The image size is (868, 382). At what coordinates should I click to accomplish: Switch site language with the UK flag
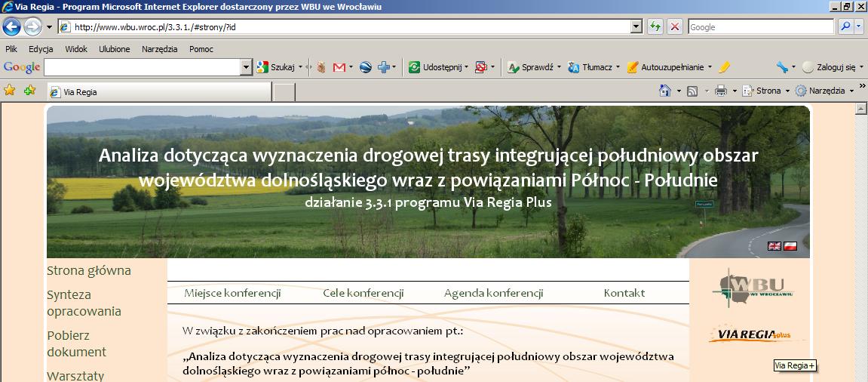pos(774,246)
